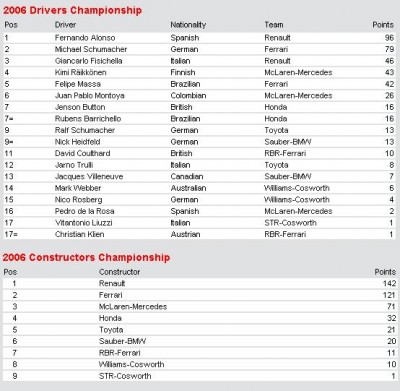400x391 pixels.
Task: Select the Nationality column header
Action: click(188, 25)
